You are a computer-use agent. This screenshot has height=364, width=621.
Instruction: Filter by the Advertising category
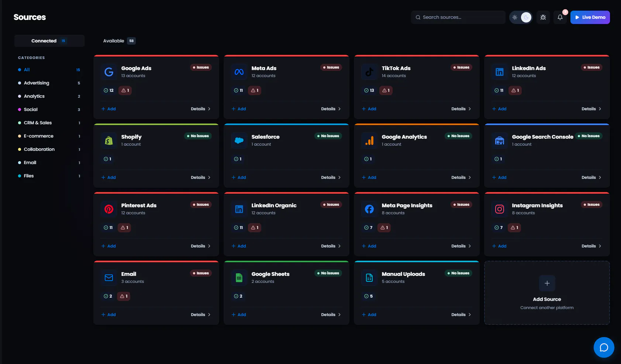click(49, 83)
